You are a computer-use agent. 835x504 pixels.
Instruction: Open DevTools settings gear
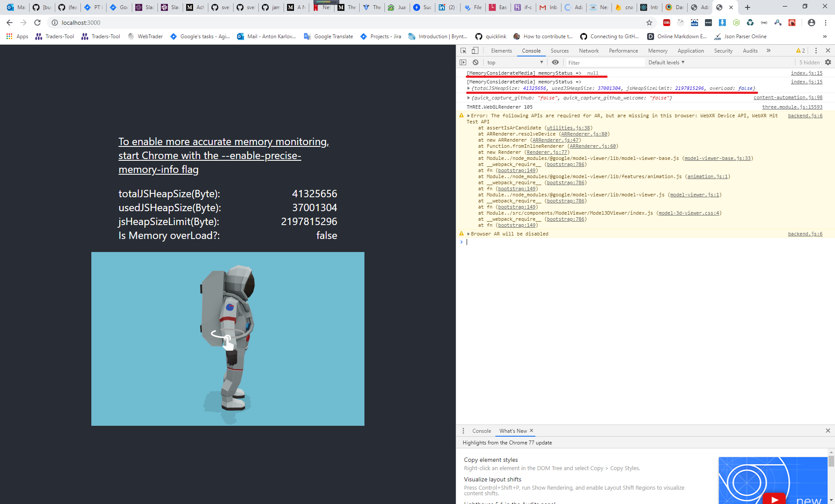[828, 62]
